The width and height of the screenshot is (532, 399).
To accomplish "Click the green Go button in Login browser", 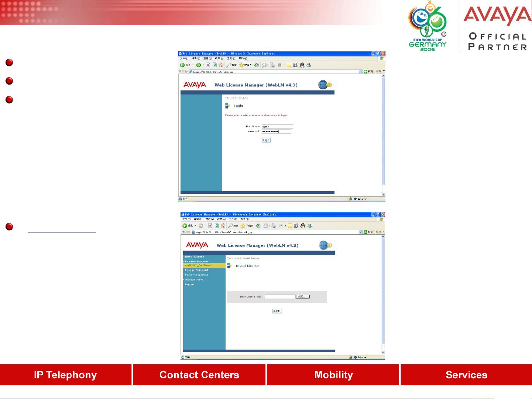I will (x=365, y=72).
